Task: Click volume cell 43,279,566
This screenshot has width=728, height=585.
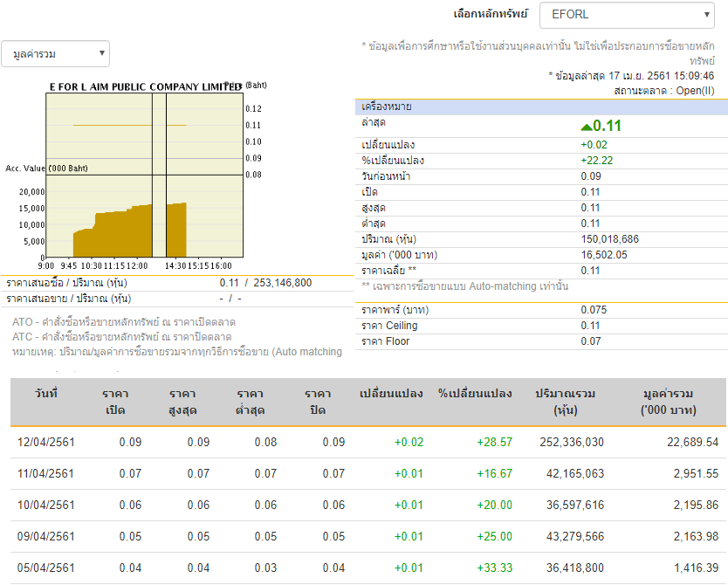Action: point(575,537)
